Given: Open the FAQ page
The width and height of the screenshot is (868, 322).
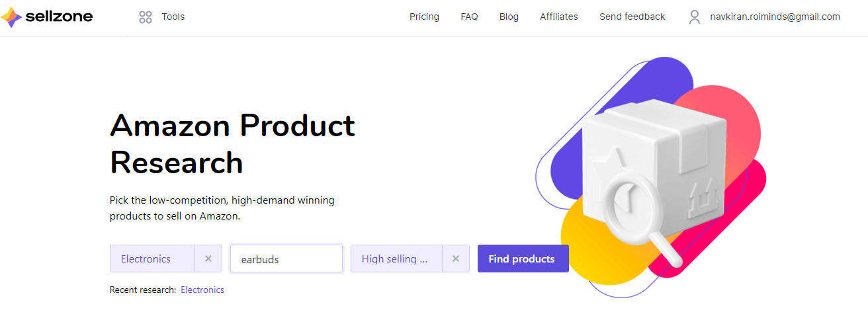Looking at the screenshot, I should click(x=469, y=17).
